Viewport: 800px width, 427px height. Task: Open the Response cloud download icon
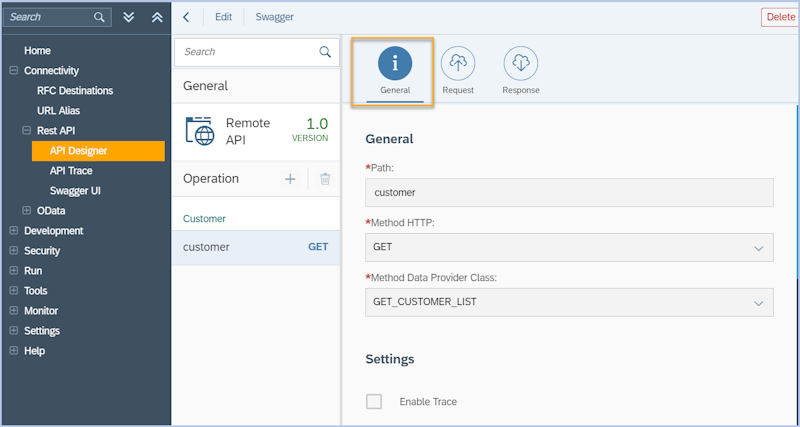tap(520, 64)
